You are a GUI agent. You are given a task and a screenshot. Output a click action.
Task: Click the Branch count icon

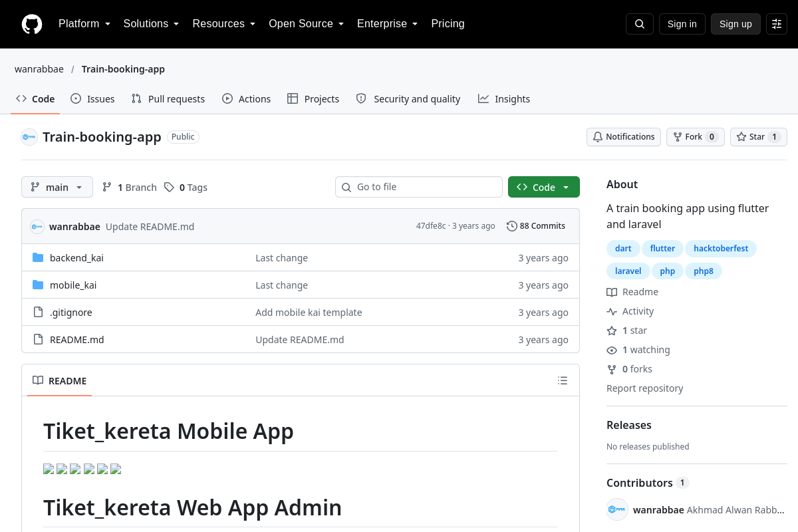click(107, 188)
